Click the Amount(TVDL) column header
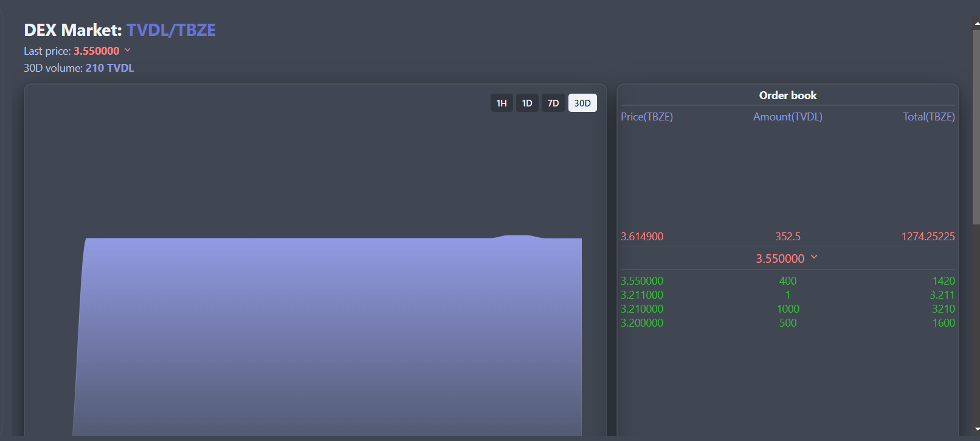The image size is (980, 441). coord(787,117)
